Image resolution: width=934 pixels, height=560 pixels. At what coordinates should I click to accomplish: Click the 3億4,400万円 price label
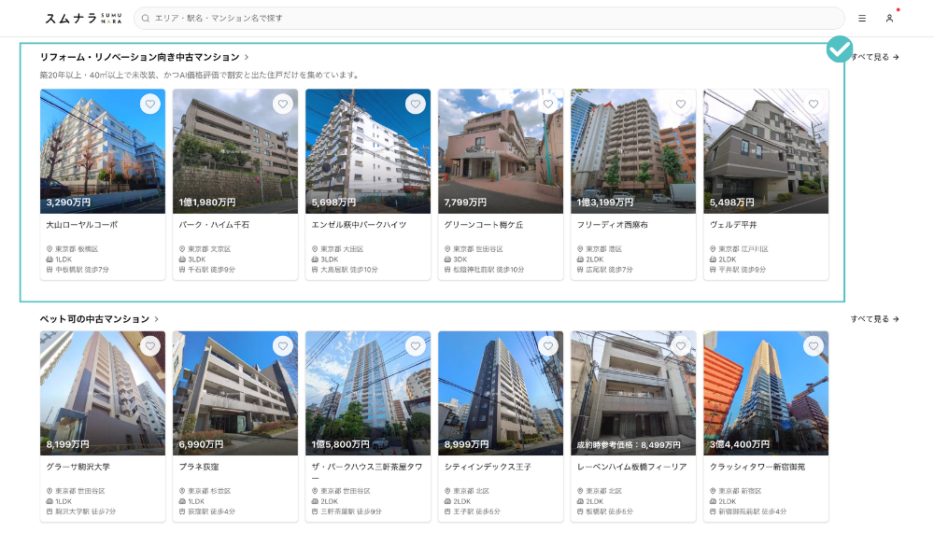(x=739, y=444)
